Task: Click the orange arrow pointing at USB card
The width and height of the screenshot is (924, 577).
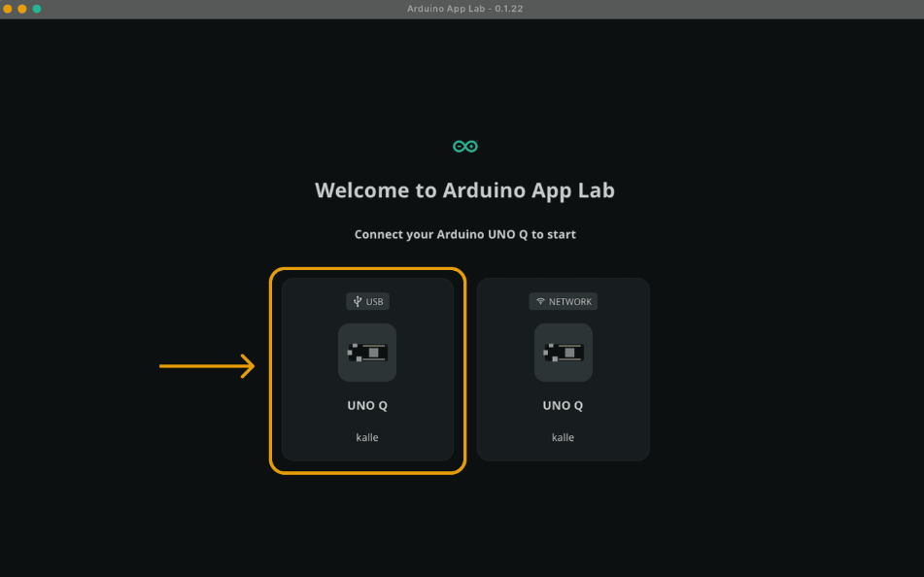Action: click(x=207, y=366)
